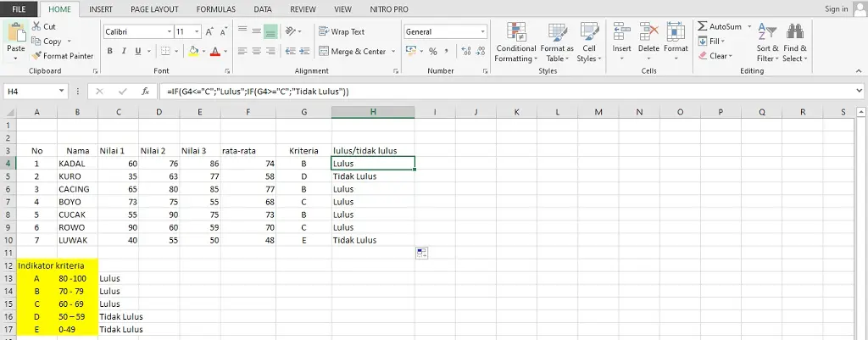The height and width of the screenshot is (340, 868).
Task: Switch to the INSERT tab
Action: coord(101,8)
